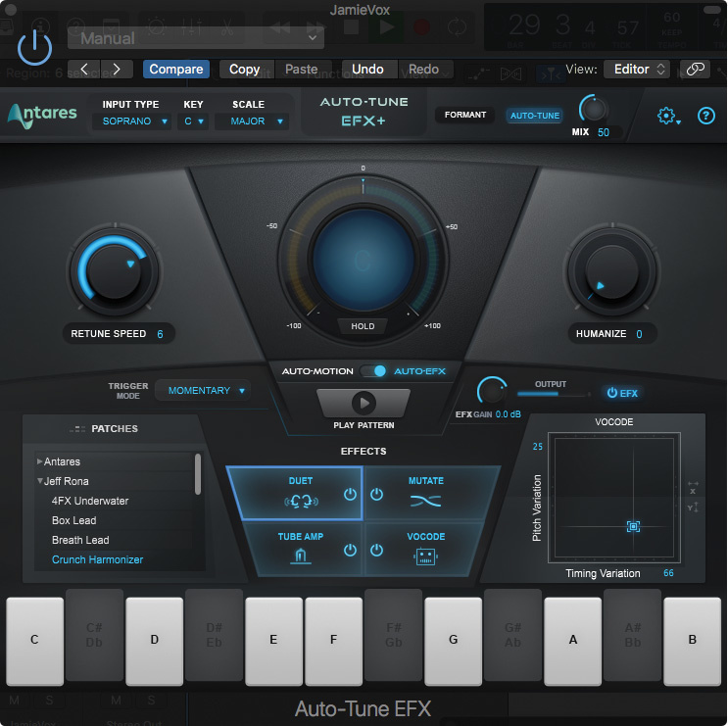The image size is (728, 726).
Task: Go to the previous preset arrow
Action: [84, 69]
